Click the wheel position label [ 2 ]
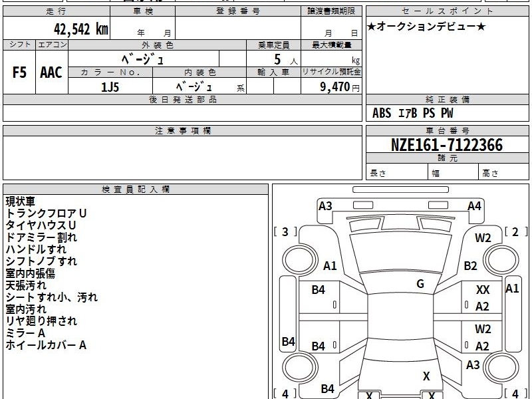532x399 pixels. [x=516, y=231]
